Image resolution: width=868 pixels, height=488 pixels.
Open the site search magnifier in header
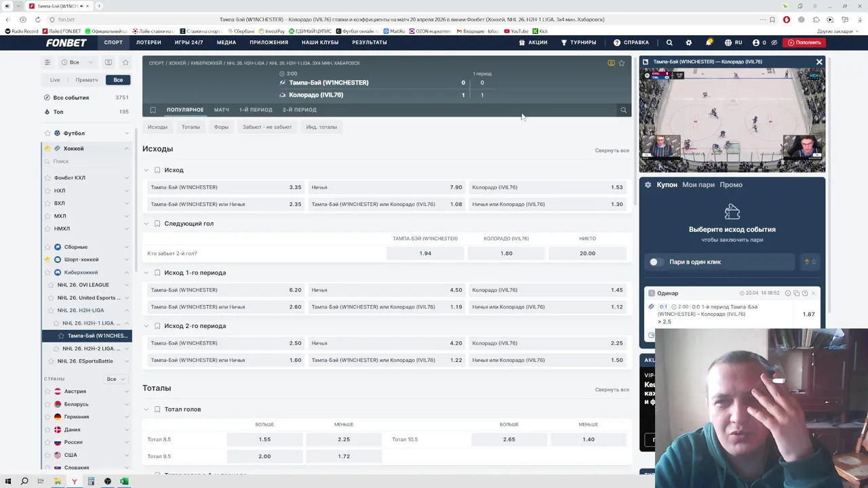(x=669, y=43)
